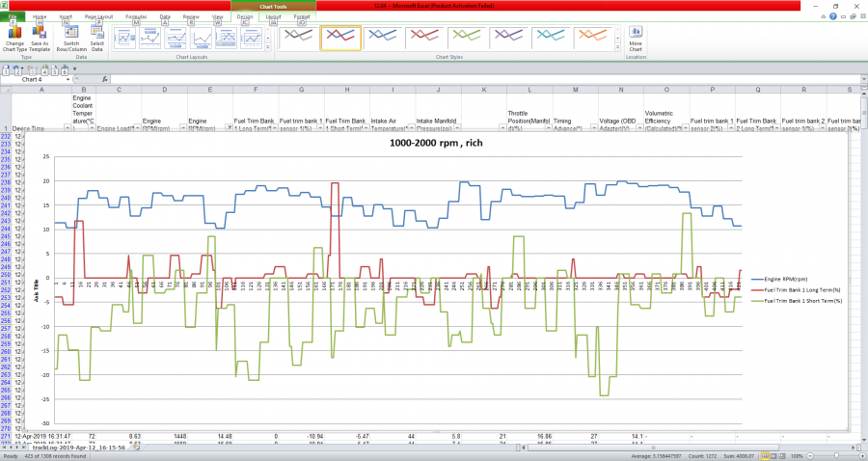Click the chart title '1000-2000 rpm, rich'
868x461 pixels.
click(x=434, y=143)
